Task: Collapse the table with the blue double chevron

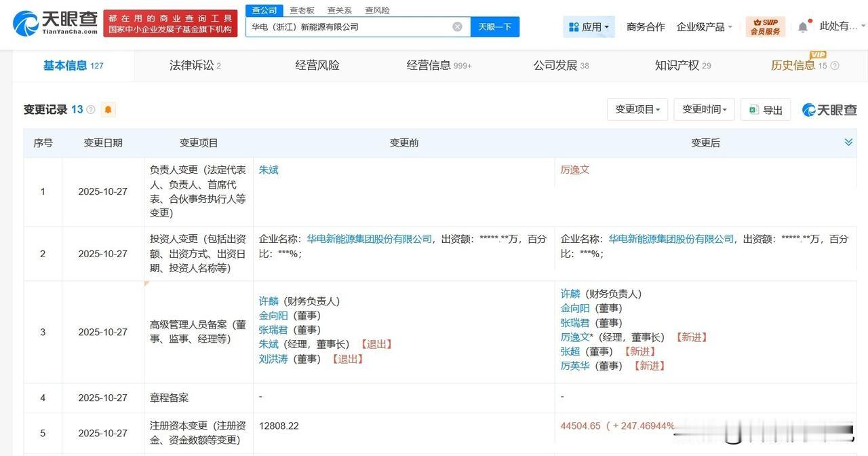Action: pos(848,142)
